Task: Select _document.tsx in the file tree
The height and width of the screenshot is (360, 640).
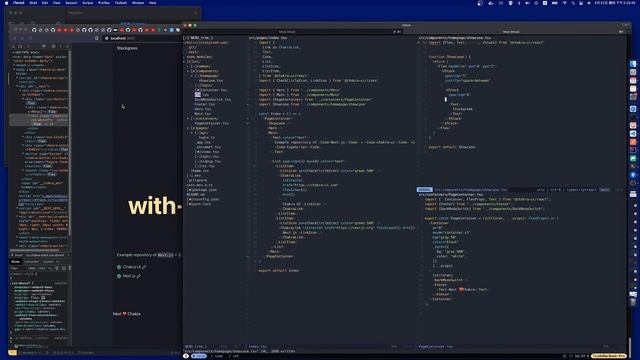Action: (x=209, y=147)
